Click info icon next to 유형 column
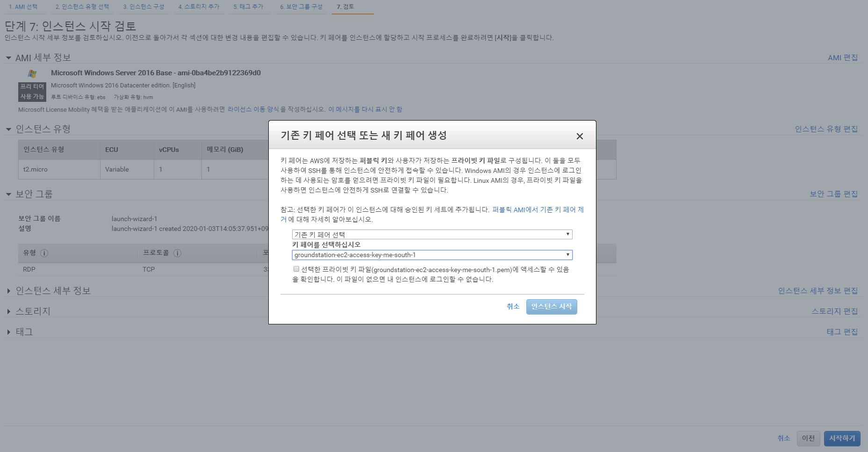 tap(44, 253)
